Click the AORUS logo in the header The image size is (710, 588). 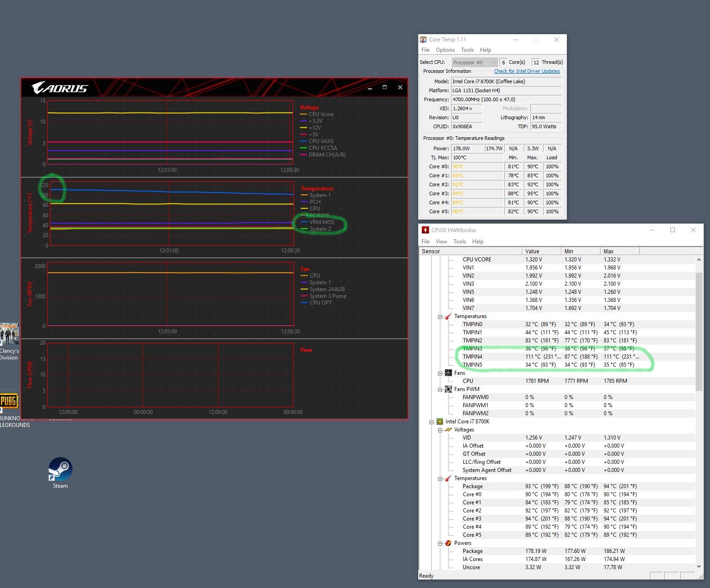tap(60, 87)
